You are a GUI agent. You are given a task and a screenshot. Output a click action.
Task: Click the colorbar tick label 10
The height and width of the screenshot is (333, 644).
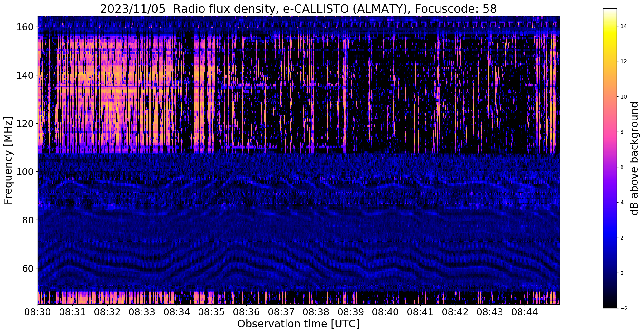coord(624,97)
